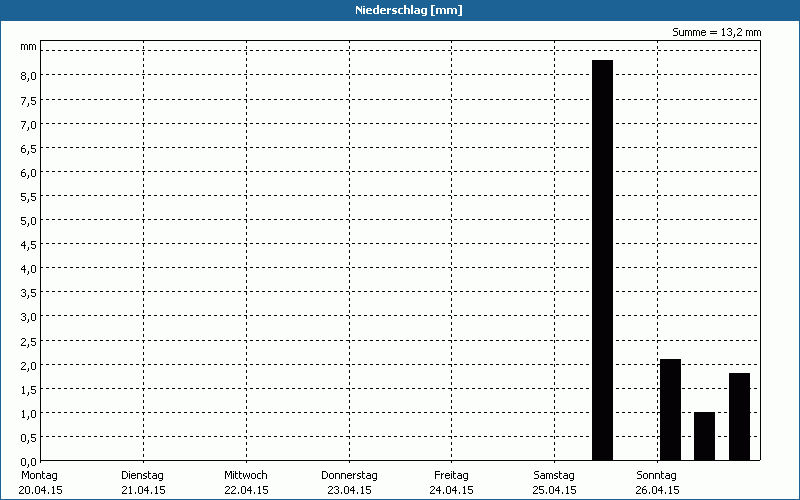The width and height of the screenshot is (800, 500).
Task: Click the '6,0' y-axis value
Action: 29,172
